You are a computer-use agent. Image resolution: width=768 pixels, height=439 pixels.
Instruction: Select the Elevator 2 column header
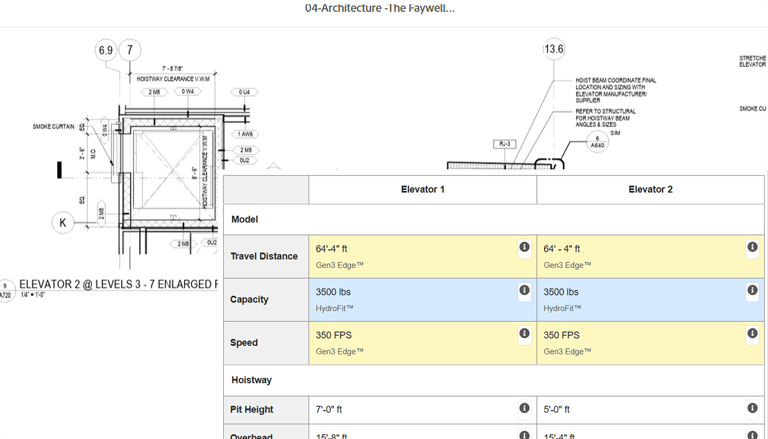[650, 190]
